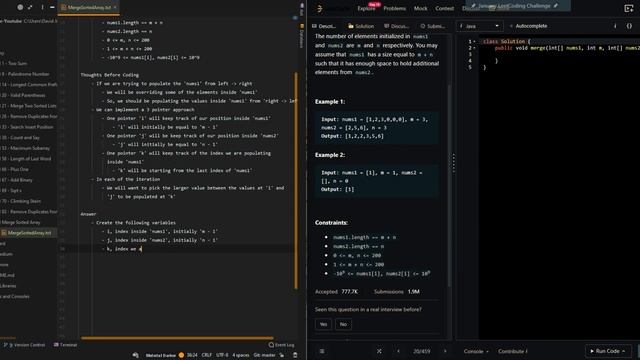This screenshot has width=640, height=360.
Task: Open the Terminal tool window
Action: point(65,345)
